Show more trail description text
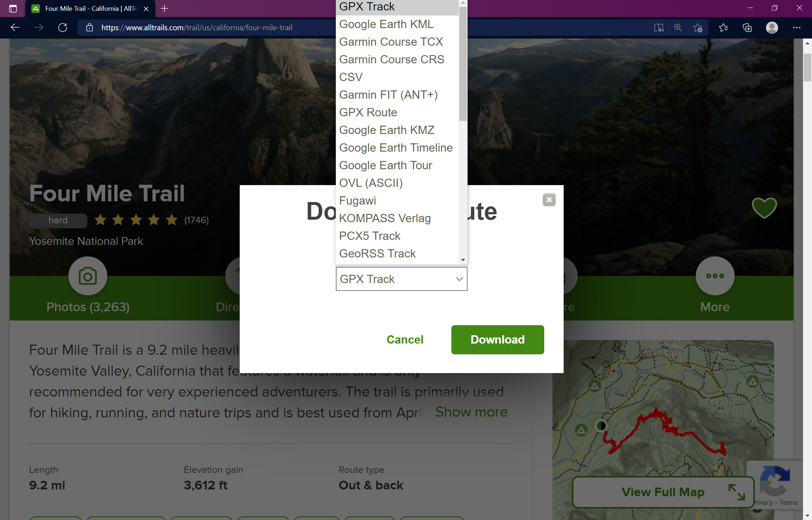Screen dimensions: 812x520 [472, 412]
